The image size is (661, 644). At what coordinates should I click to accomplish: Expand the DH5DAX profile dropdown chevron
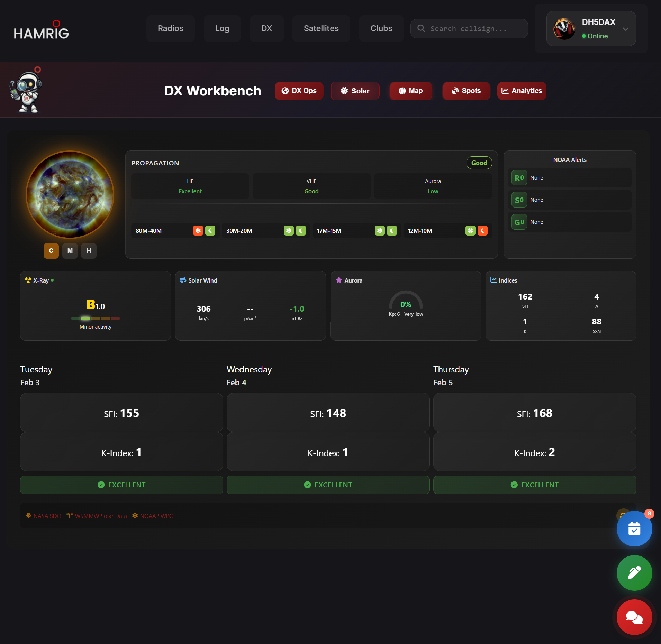[x=625, y=29]
